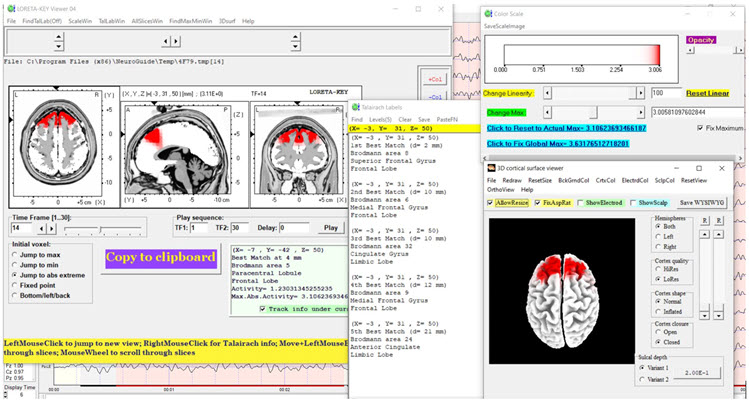The height and width of the screenshot is (400, 749).
Task: Click the Play sequence button
Action: click(x=331, y=228)
